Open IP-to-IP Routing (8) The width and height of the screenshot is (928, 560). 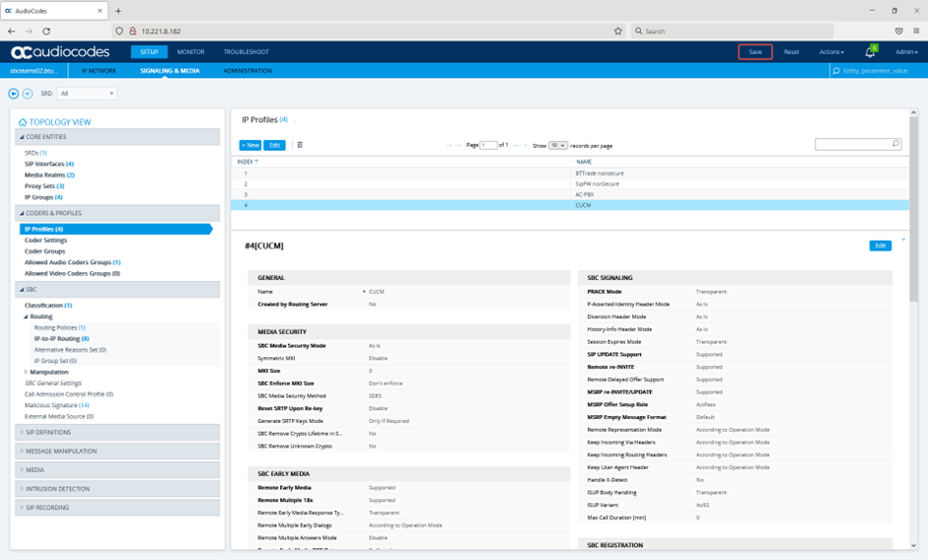coord(61,338)
